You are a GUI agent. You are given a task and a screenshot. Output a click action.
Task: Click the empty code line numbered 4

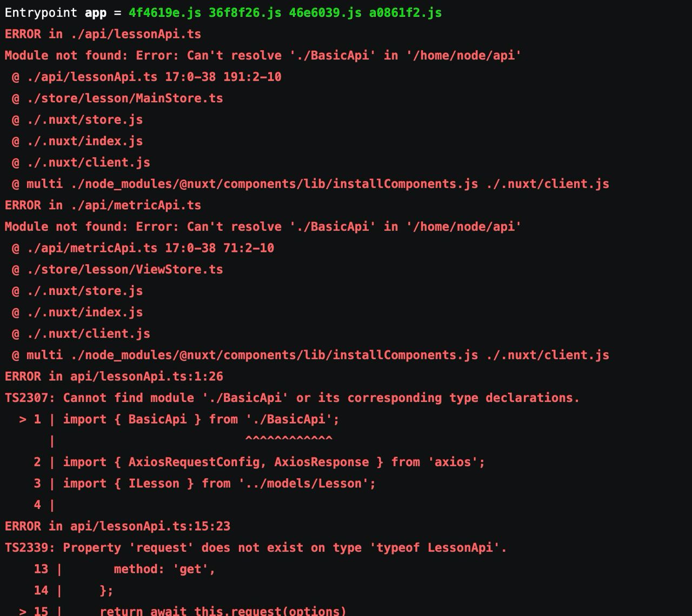tap(44, 505)
